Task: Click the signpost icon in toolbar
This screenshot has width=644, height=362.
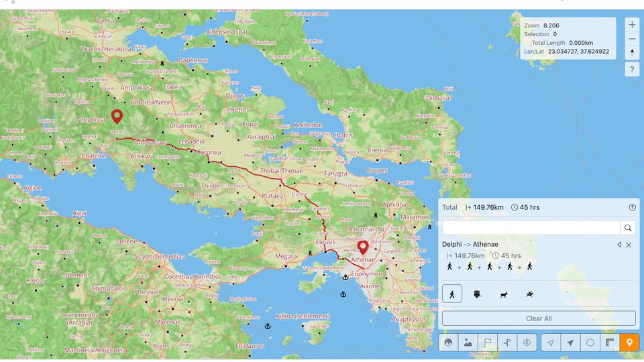Action: [x=507, y=343]
